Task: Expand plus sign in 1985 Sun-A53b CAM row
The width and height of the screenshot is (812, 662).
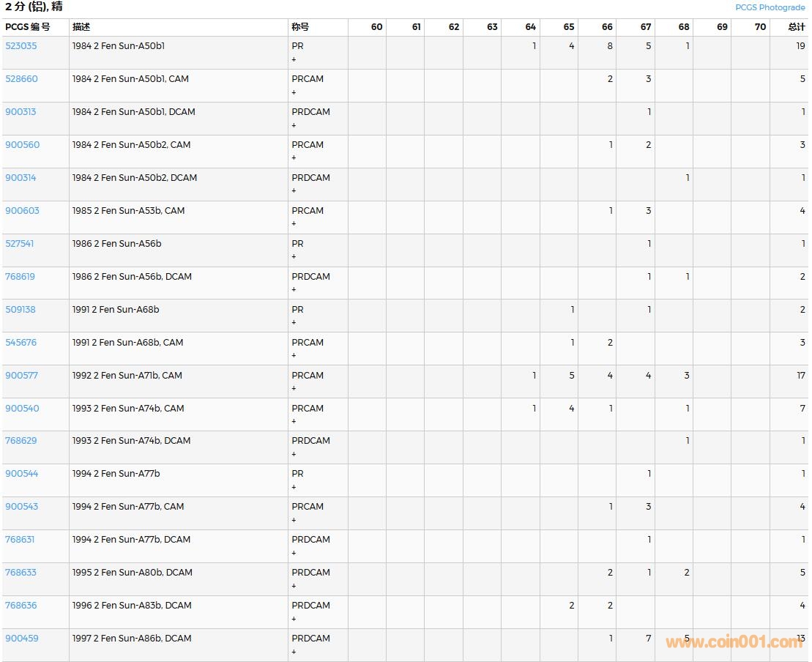Action: point(294,224)
